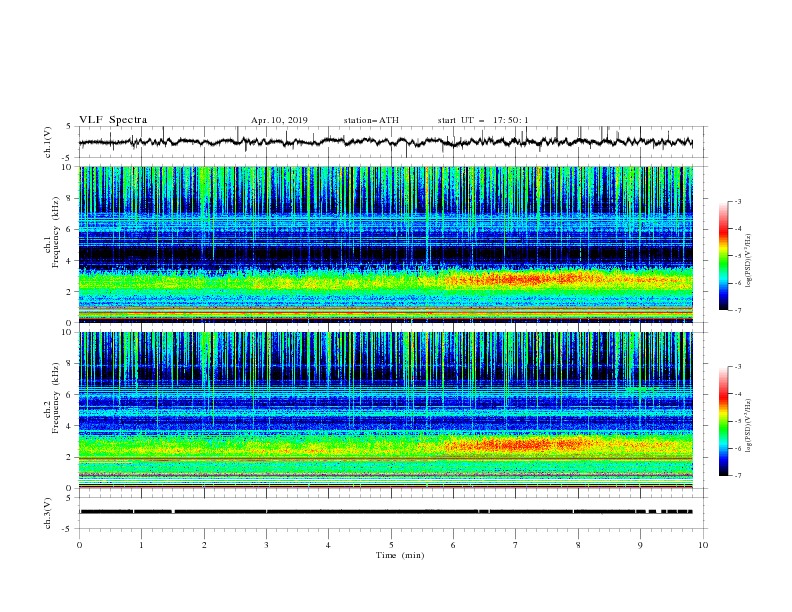Click time axis tick label "8"

point(578,545)
